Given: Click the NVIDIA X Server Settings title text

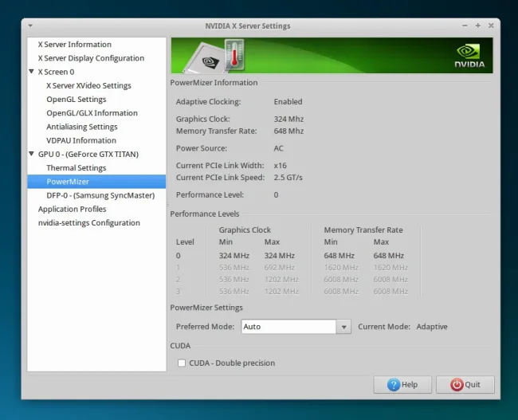Looking at the screenshot, I should click(248, 26).
